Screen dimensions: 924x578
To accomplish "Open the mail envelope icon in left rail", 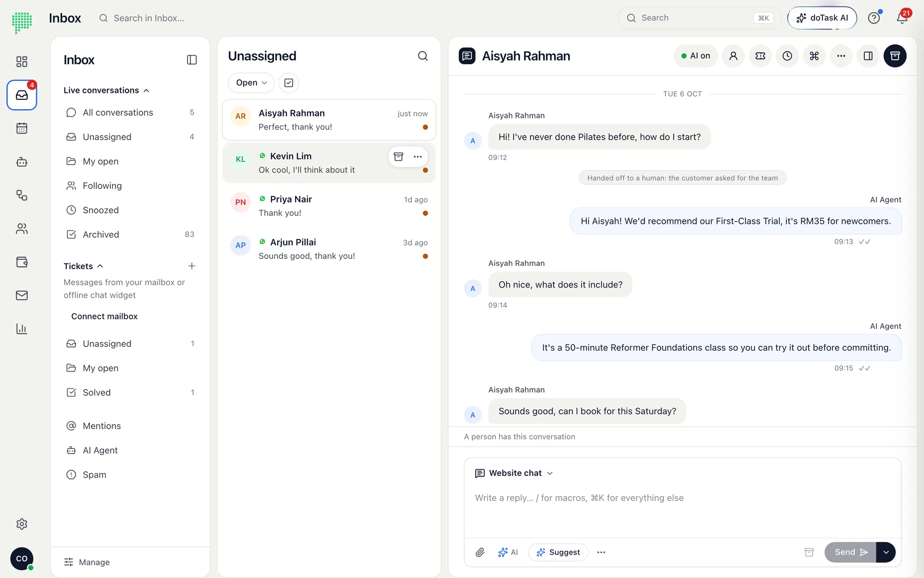I will [x=22, y=295].
